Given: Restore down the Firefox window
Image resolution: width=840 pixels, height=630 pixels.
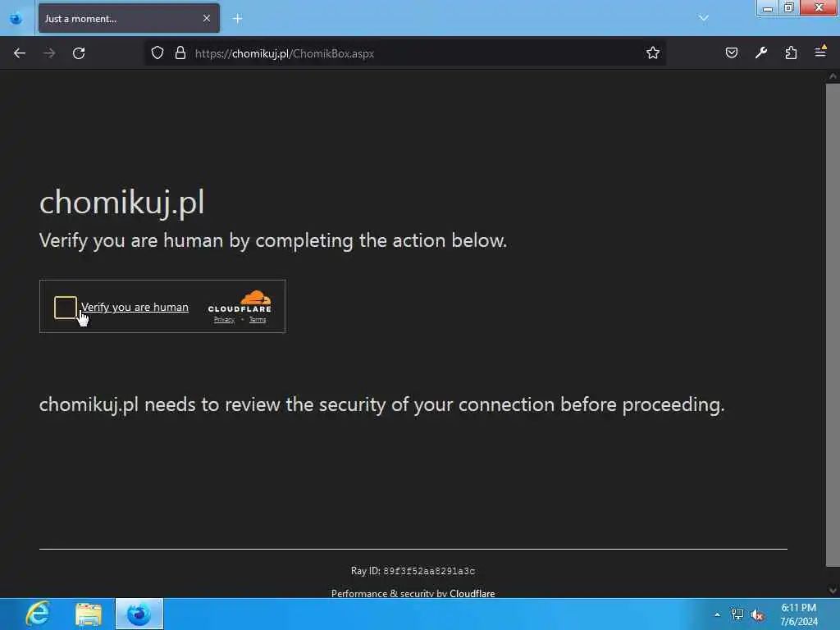Looking at the screenshot, I should point(788,8).
